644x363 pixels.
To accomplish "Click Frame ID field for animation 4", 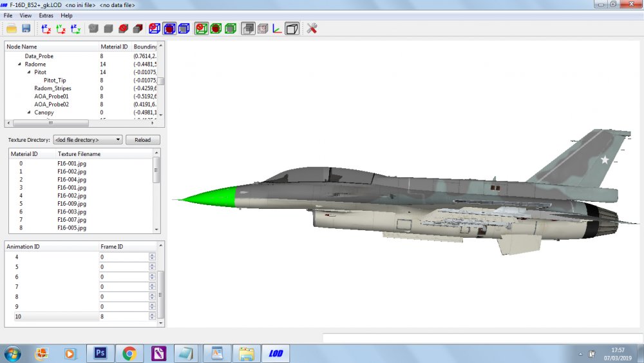I will click(x=124, y=257).
